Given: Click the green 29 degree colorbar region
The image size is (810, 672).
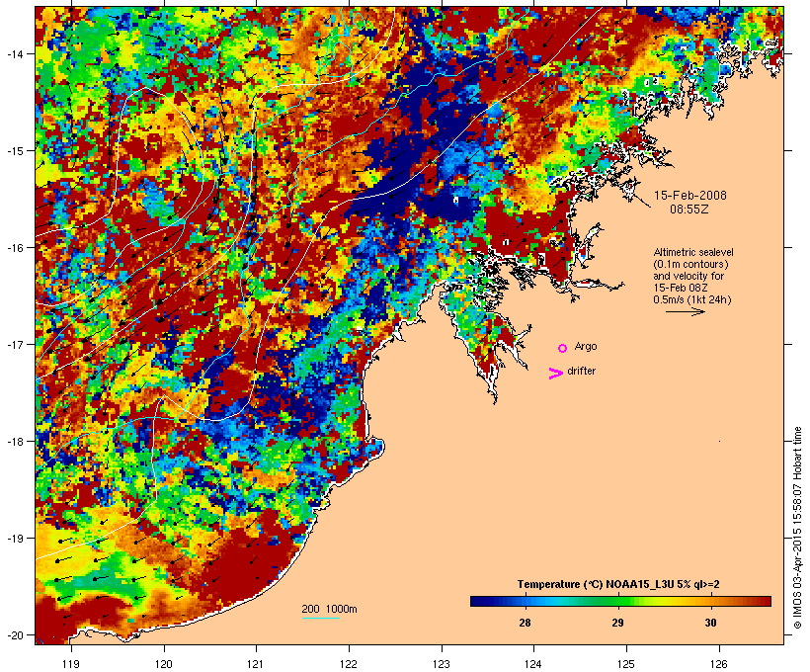Looking at the screenshot, I should click(x=617, y=601).
